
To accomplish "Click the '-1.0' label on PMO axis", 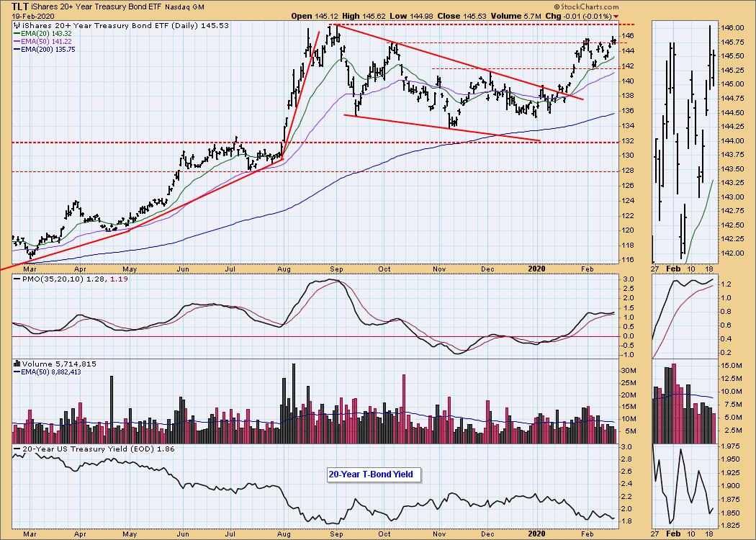I will pos(627,355).
